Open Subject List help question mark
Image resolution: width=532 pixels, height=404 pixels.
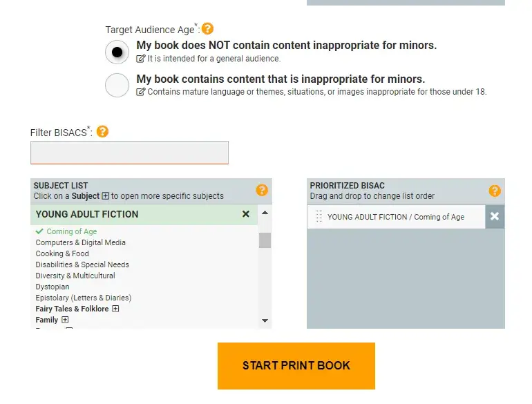[262, 191]
